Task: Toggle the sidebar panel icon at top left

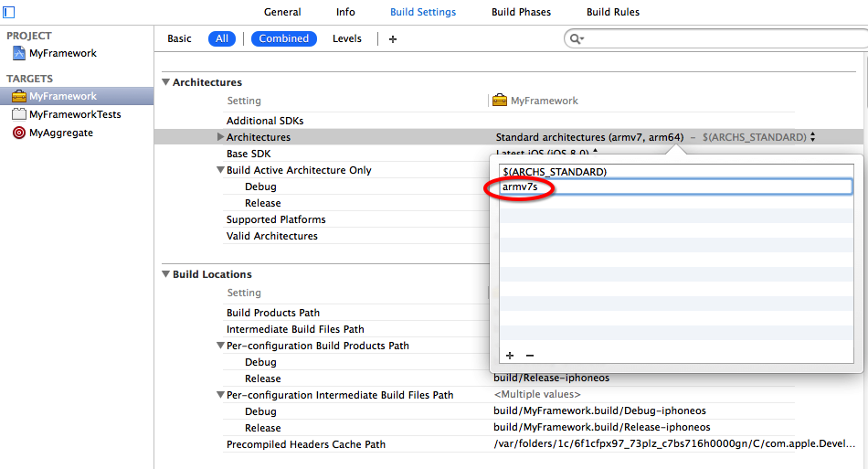Action: [8, 12]
